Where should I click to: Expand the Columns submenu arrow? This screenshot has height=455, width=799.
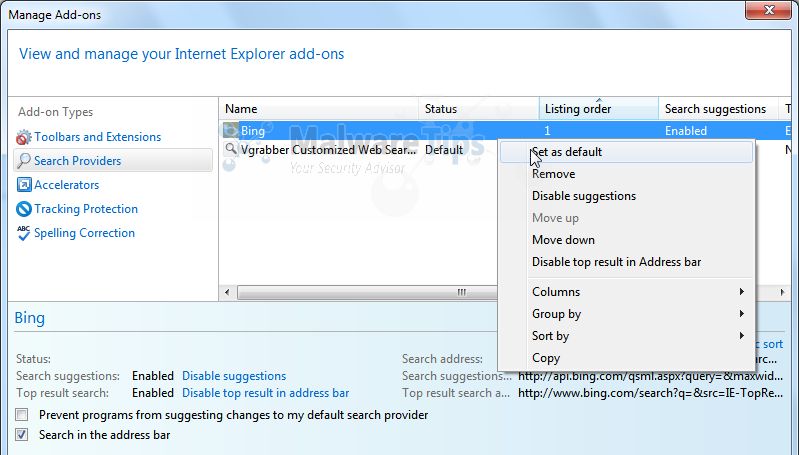tap(741, 291)
